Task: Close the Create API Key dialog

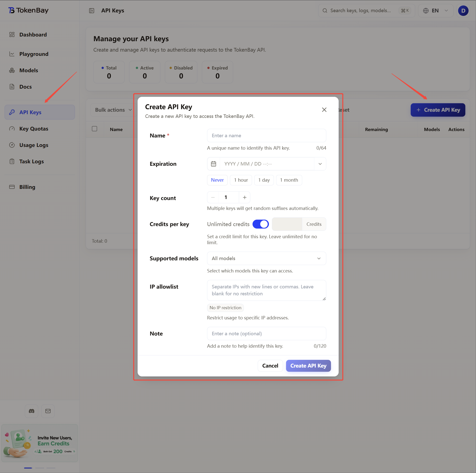Action: [x=324, y=110]
